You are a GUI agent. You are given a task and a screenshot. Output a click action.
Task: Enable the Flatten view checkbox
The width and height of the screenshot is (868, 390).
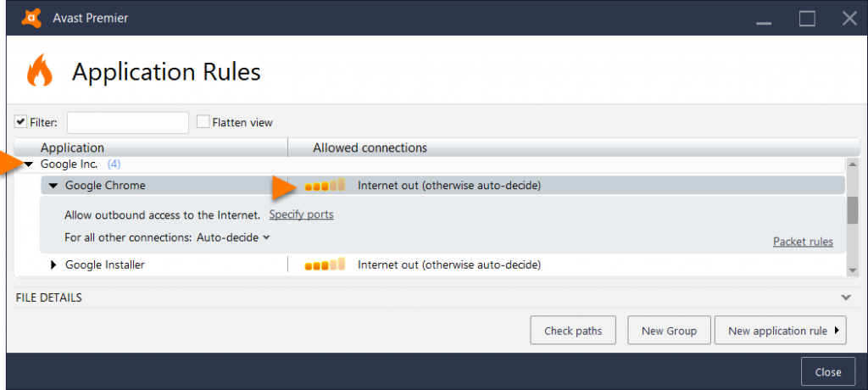pyautogui.click(x=203, y=122)
